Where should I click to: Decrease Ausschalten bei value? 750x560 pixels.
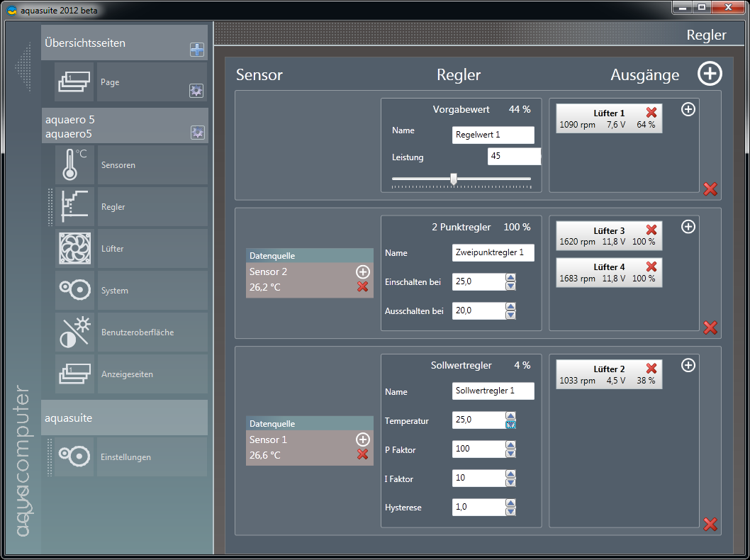click(x=510, y=315)
